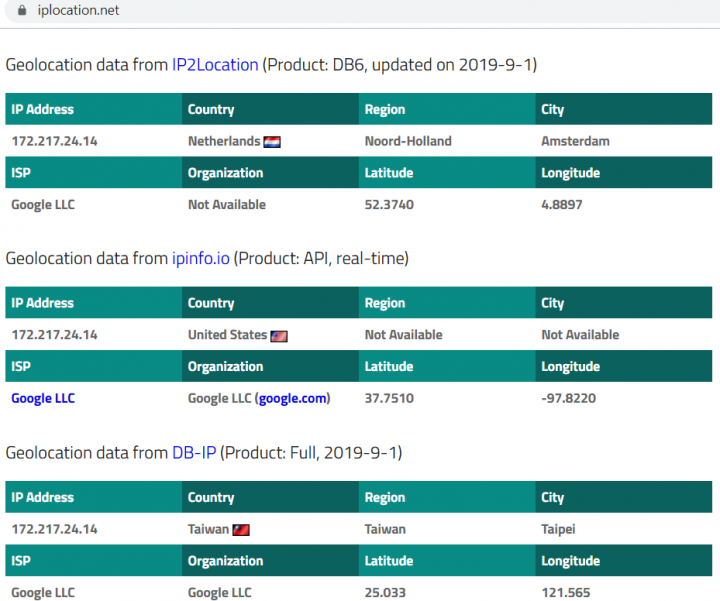Click the Netherlands flag icon
The width and height of the screenshot is (720, 601).
[272, 142]
